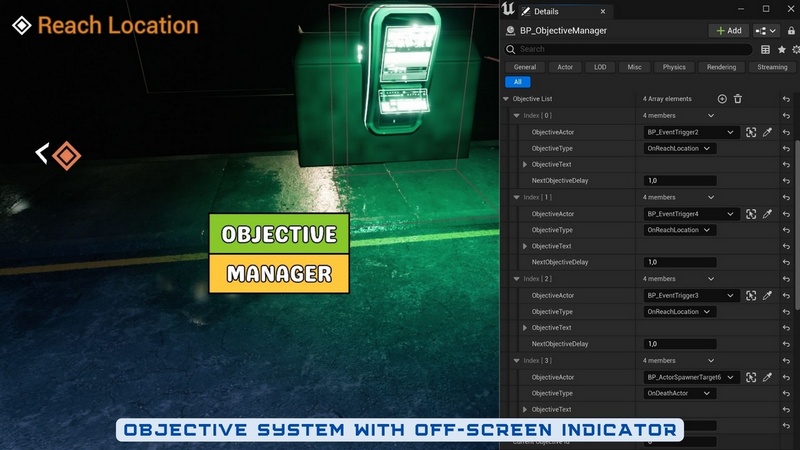
Task: Open ObjectiveType dropdown showing OnDeathActor
Action: click(x=681, y=393)
